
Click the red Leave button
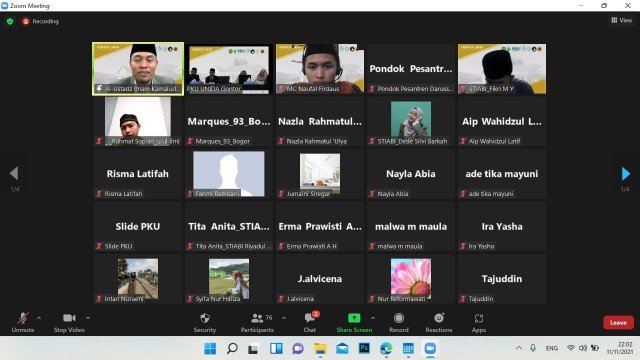pyautogui.click(x=618, y=322)
